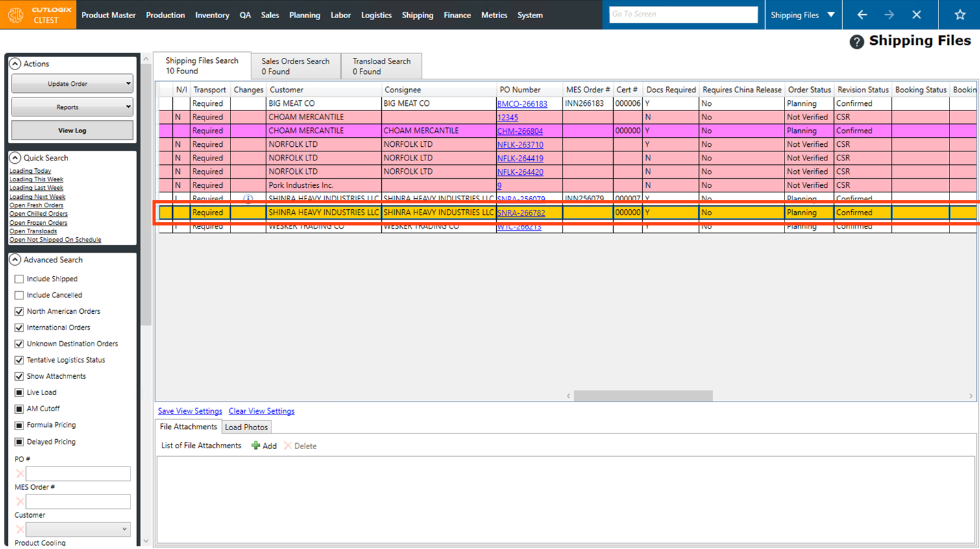The image size is (980, 549).
Task: Open the Update Order dropdown
Action: pyautogui.click(x=72, y=84)
